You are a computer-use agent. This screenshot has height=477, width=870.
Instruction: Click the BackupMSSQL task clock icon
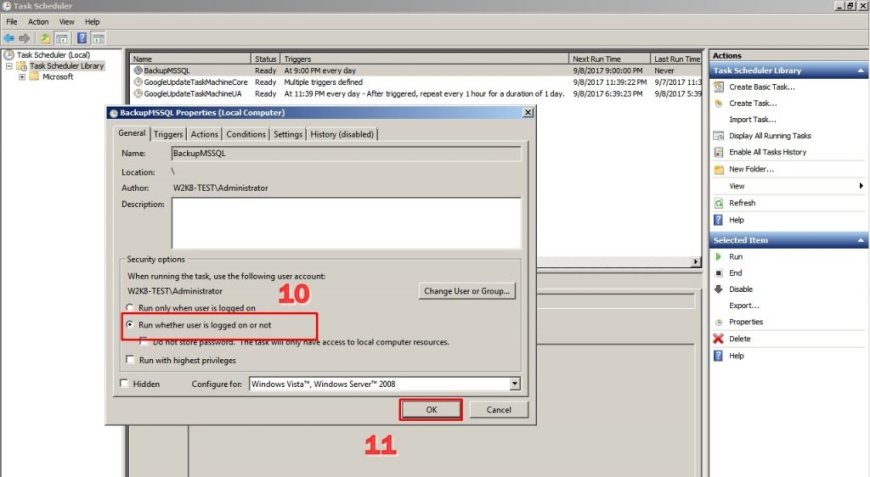point(138,70)
